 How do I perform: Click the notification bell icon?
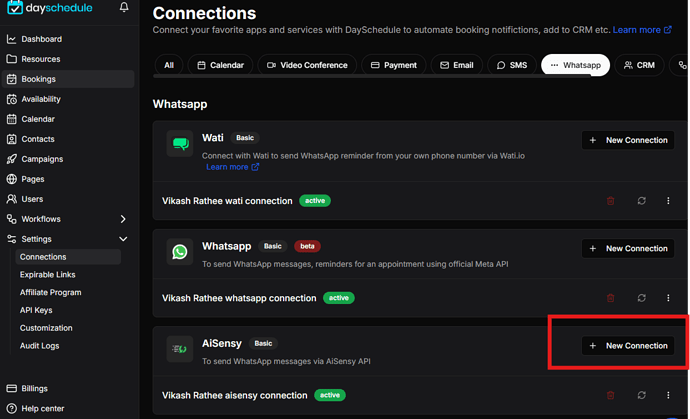coord(124,8)
